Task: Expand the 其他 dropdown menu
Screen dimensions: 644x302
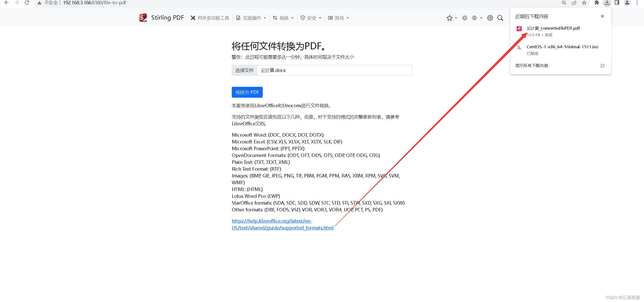Action: pos(339,18)
